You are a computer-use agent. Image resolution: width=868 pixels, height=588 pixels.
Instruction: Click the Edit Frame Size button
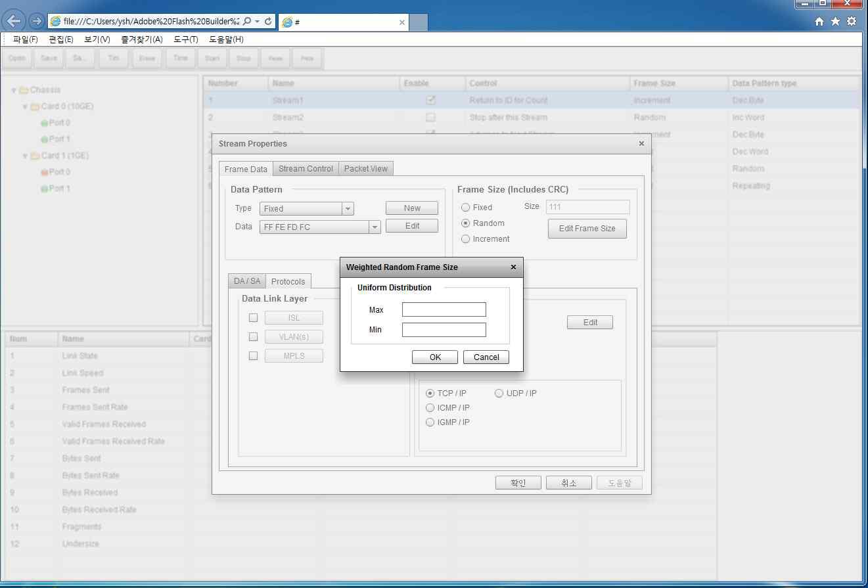[587, 229]
